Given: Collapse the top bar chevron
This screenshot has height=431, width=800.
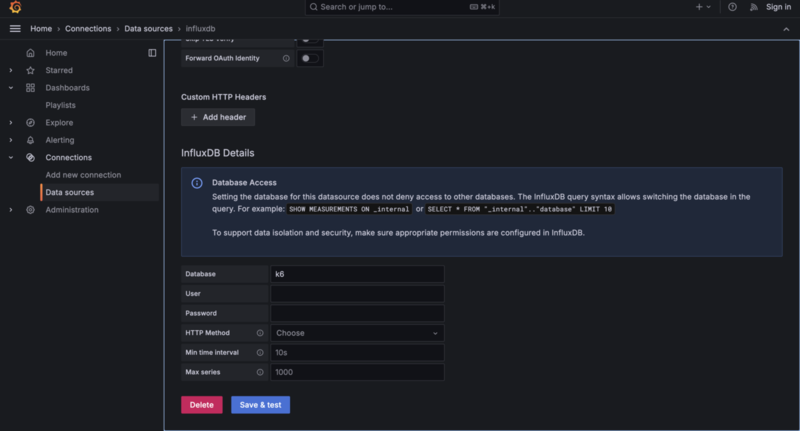Looking at the screenshot, I should coord(786,29).
